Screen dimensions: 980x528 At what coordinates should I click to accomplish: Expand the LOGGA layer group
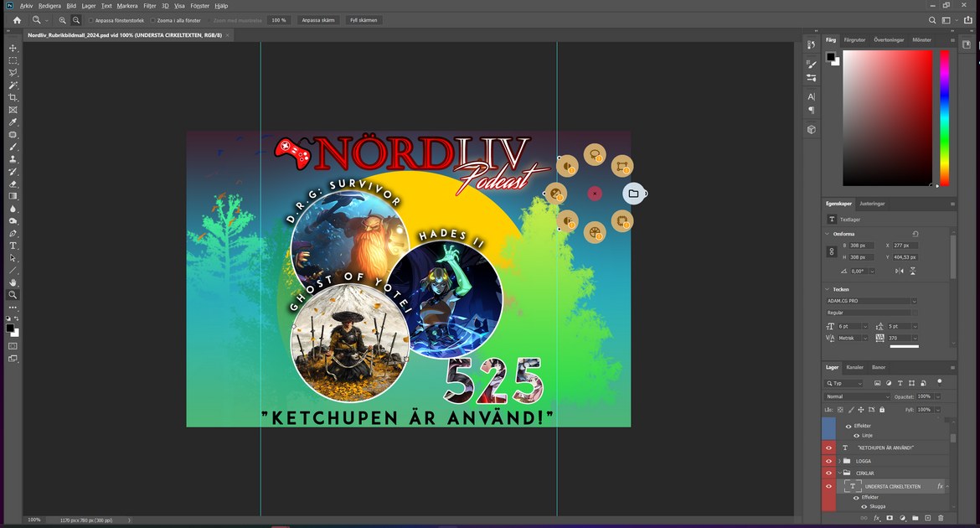(839, 461)
